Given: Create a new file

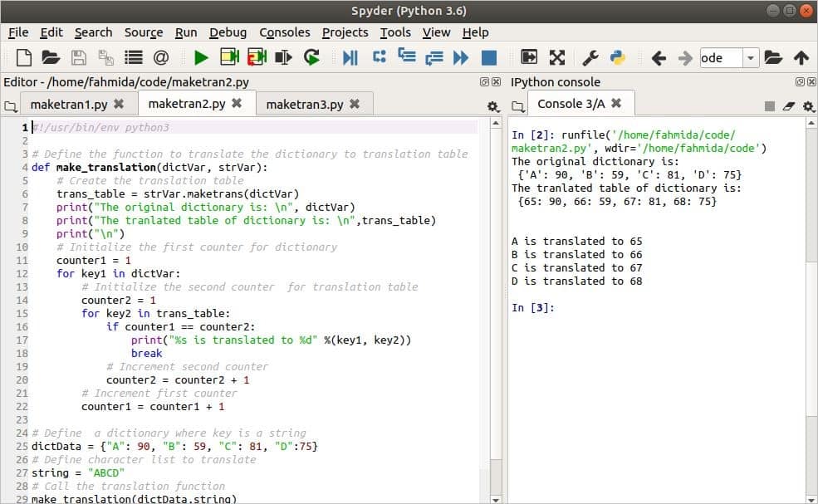Looking at the screenshot, I should (x=22, y=58).
